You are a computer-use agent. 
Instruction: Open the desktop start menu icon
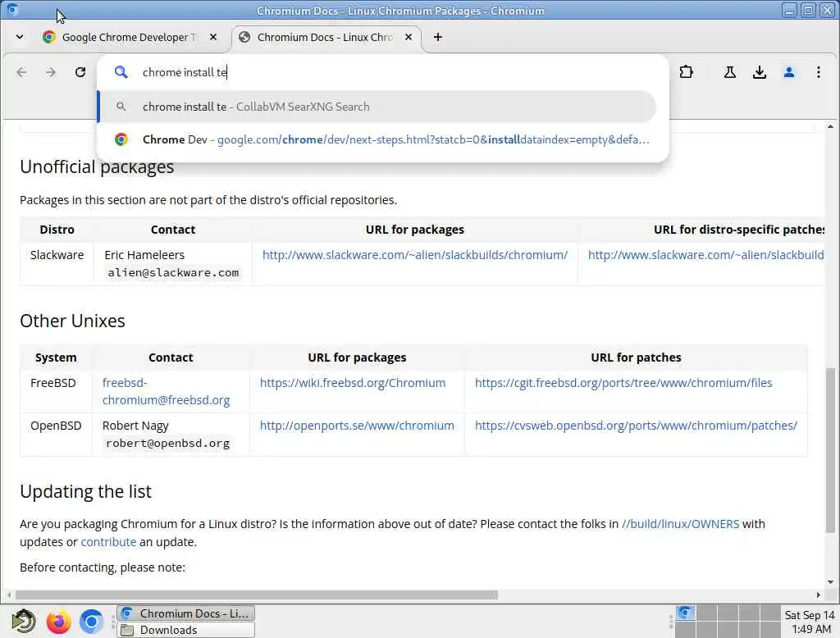point(24,622)
